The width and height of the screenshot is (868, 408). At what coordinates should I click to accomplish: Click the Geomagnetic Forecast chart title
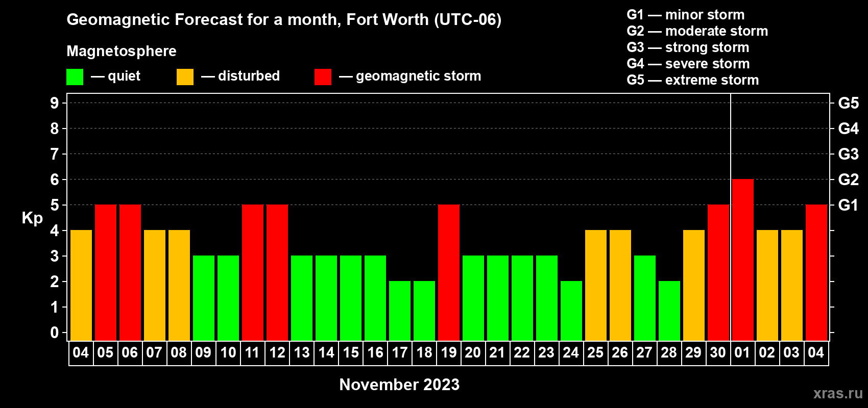[x=284, y=20]
